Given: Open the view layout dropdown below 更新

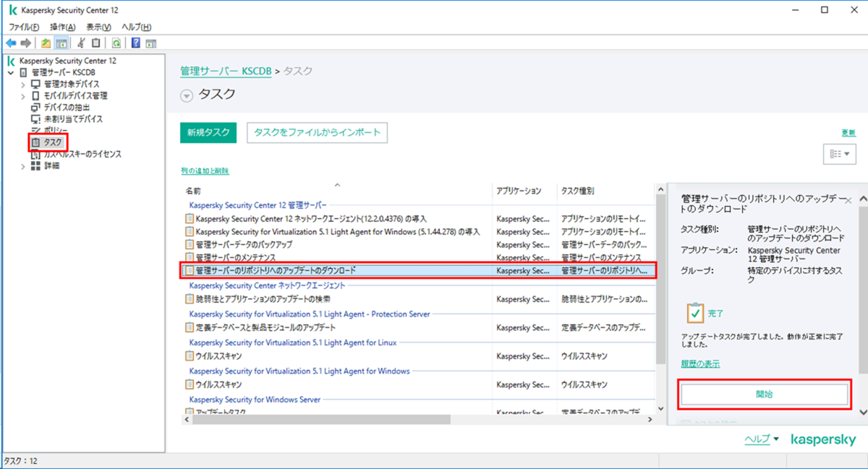Looking at the screenshot, I should (839, 153).
